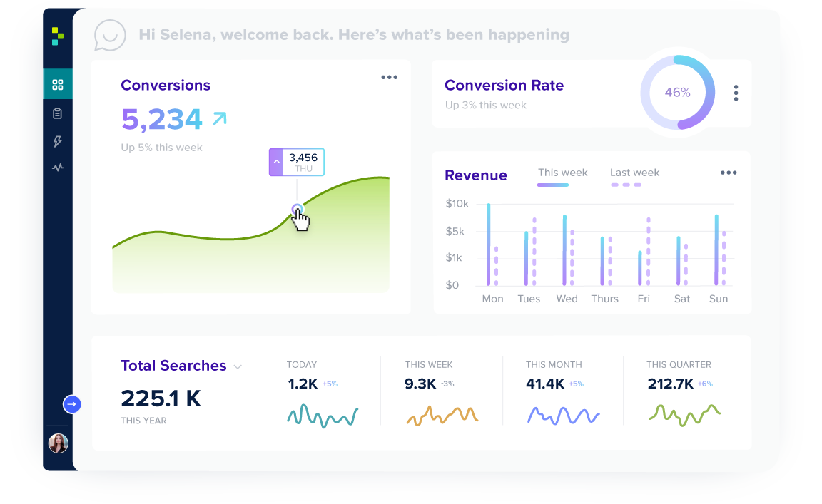Toggle the Last week revenue legend
This screenshot has width=822, height=504.
[x=634, y=173]
